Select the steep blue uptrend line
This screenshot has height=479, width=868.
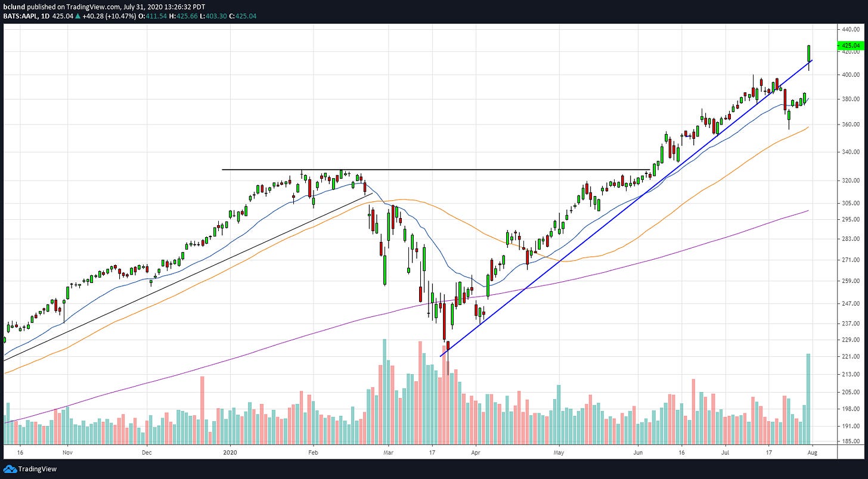596,231
